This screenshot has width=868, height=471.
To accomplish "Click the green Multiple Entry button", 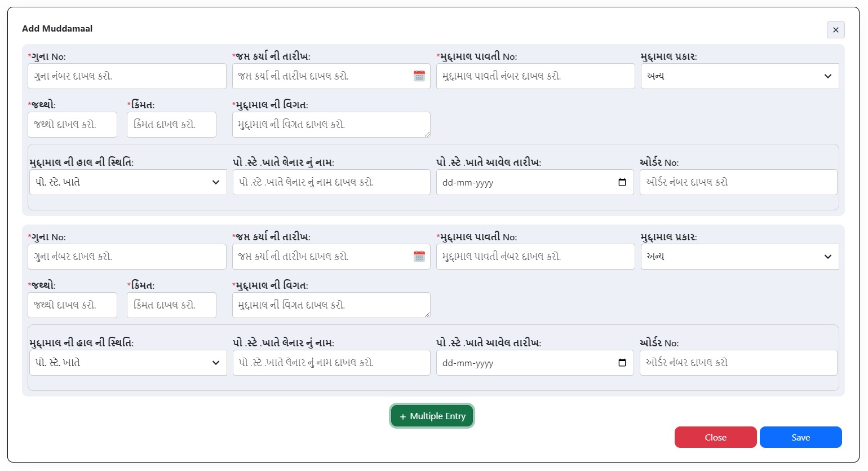I will 432,416.
